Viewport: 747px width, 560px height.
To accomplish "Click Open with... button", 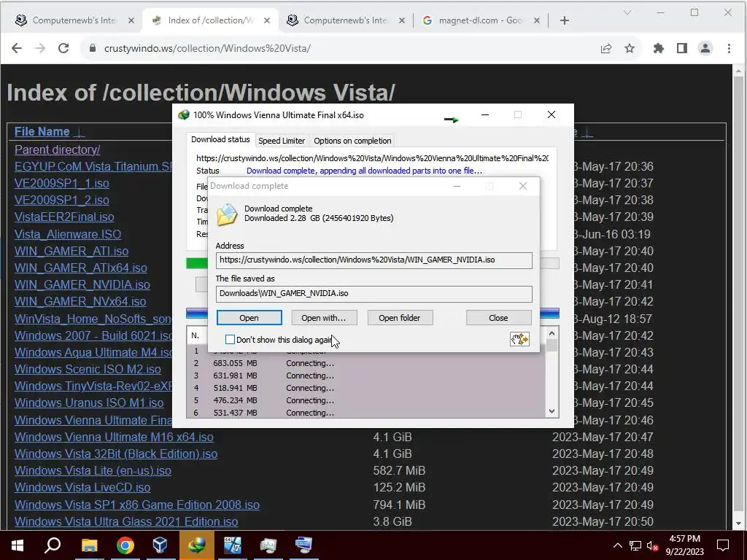I will (324, 318).
